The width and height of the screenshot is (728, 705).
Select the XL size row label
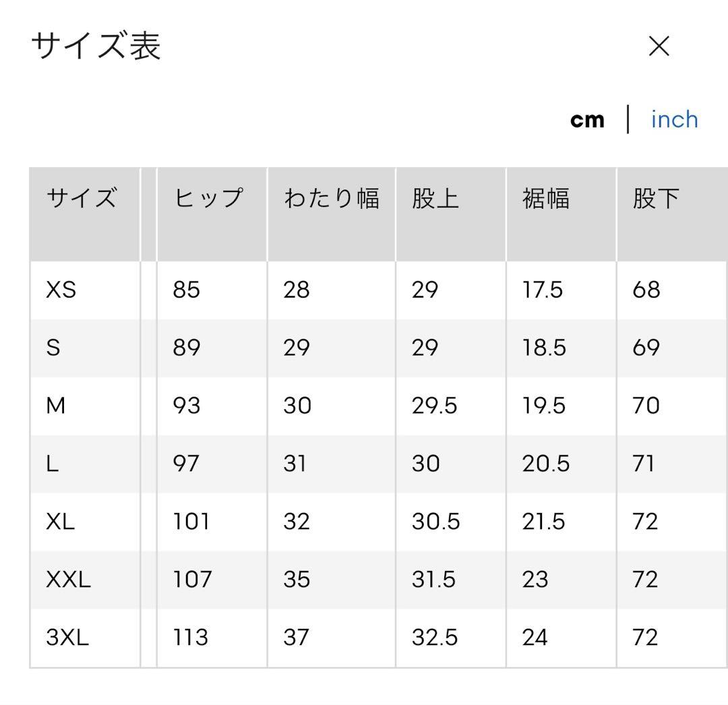61,522
